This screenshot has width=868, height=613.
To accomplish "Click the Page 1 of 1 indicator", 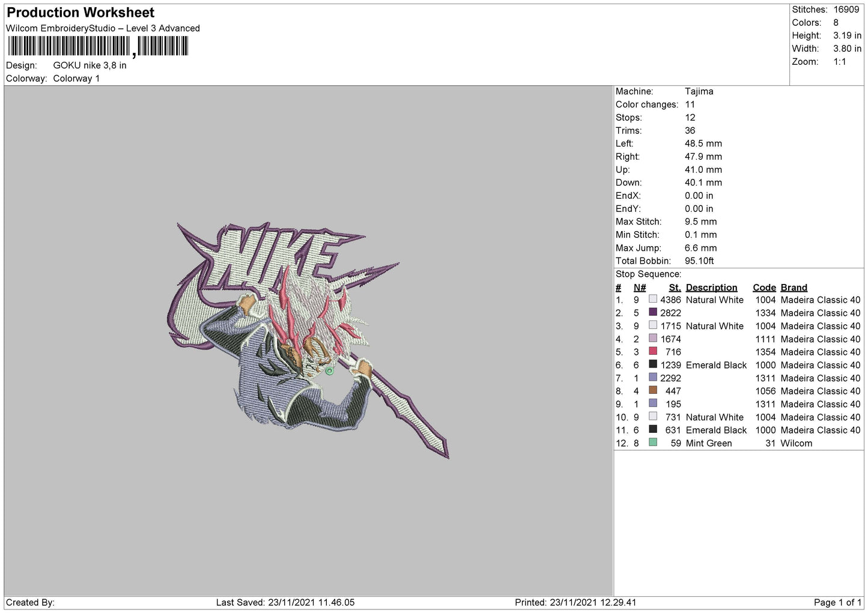I will [837, 602].
